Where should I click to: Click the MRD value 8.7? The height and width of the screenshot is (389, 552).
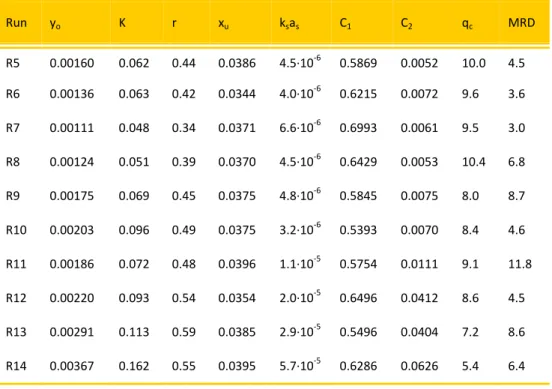coord(516,196)
